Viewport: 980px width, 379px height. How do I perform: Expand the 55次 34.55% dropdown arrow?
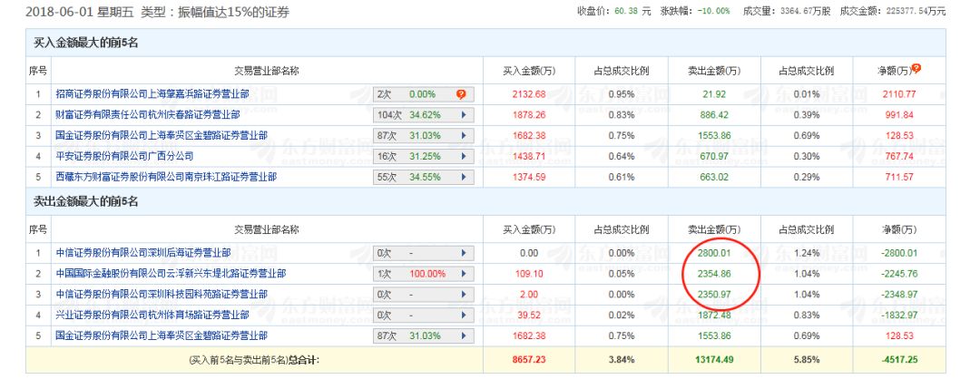[x=463, y=178]
